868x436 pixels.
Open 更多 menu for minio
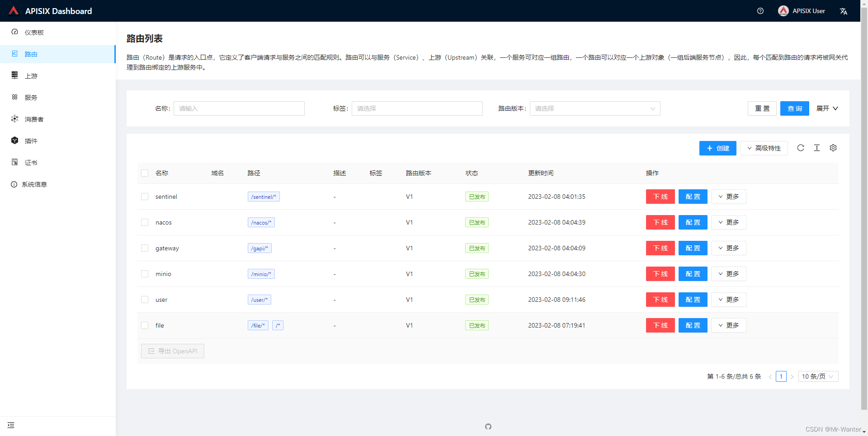(x=729, y=274)
